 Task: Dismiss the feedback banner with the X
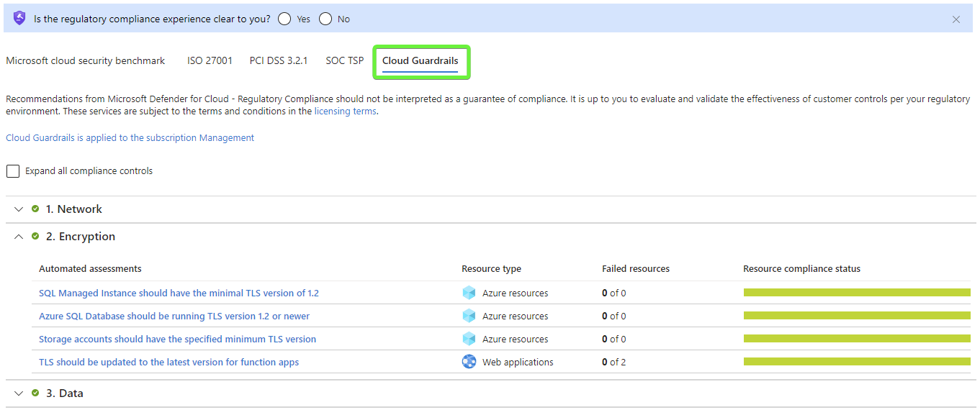click(956, 19)
